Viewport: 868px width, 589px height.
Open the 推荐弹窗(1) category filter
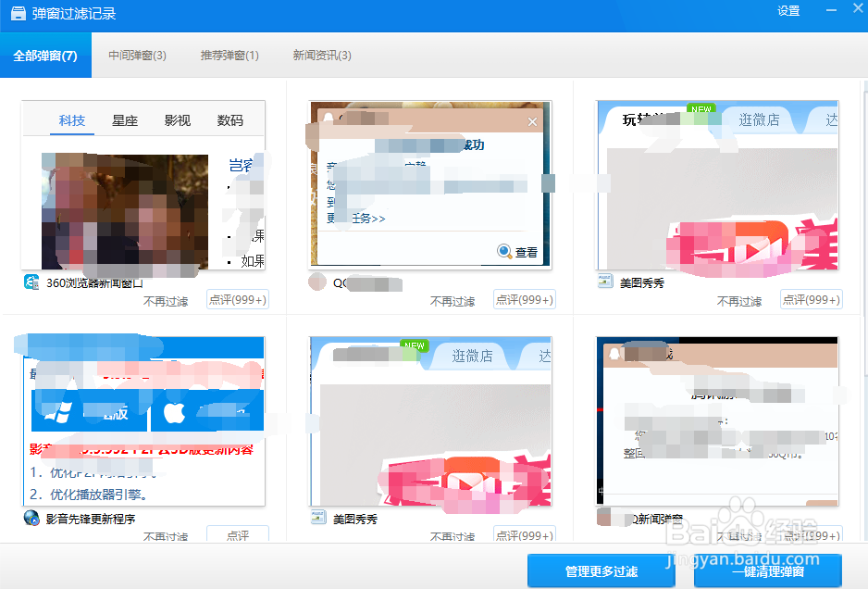coord(229,55)
